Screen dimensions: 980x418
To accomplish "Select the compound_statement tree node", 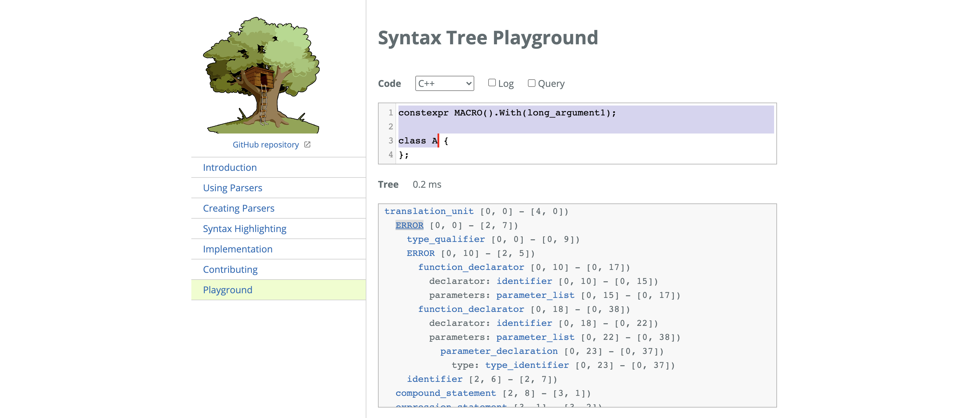I will (445, 393).
